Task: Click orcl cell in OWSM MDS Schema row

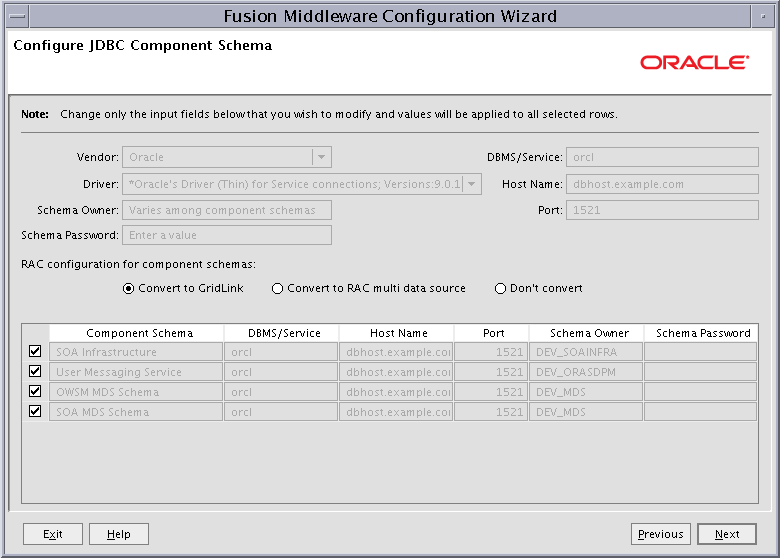Action: 281,391
